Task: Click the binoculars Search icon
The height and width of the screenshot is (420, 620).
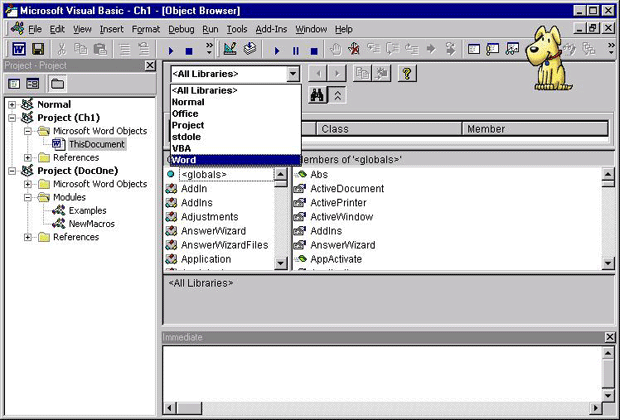Action: point(317,95)
